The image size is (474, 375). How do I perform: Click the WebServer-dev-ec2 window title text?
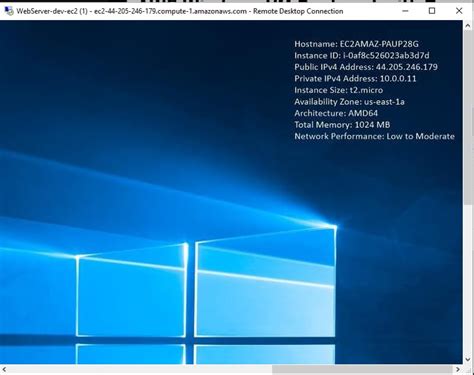click(180, 11)
